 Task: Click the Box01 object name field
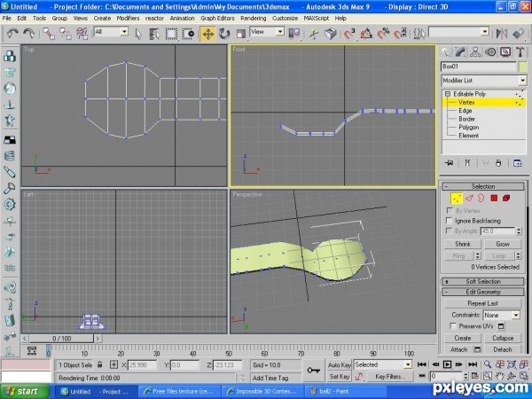[479, 66]
